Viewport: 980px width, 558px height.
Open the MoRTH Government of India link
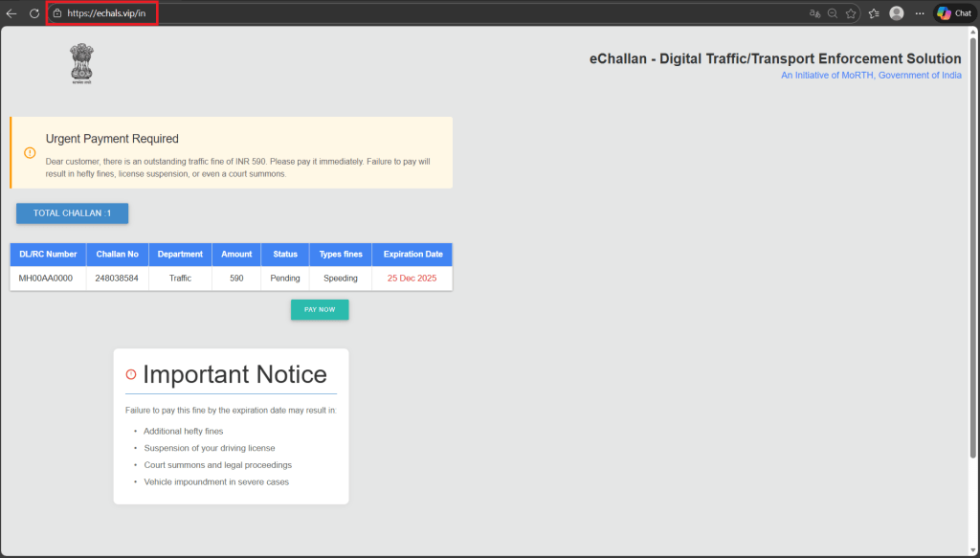point(871,74)
